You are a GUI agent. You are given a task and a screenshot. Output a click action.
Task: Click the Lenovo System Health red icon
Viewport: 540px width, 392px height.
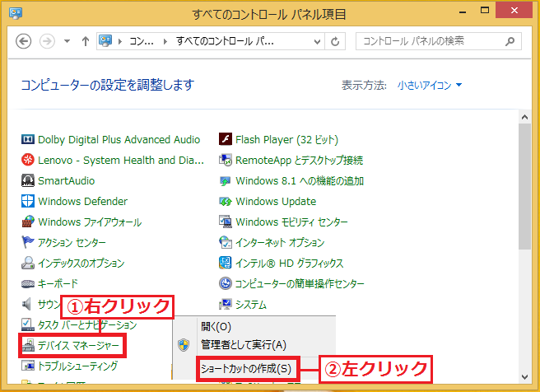(27, 160)
